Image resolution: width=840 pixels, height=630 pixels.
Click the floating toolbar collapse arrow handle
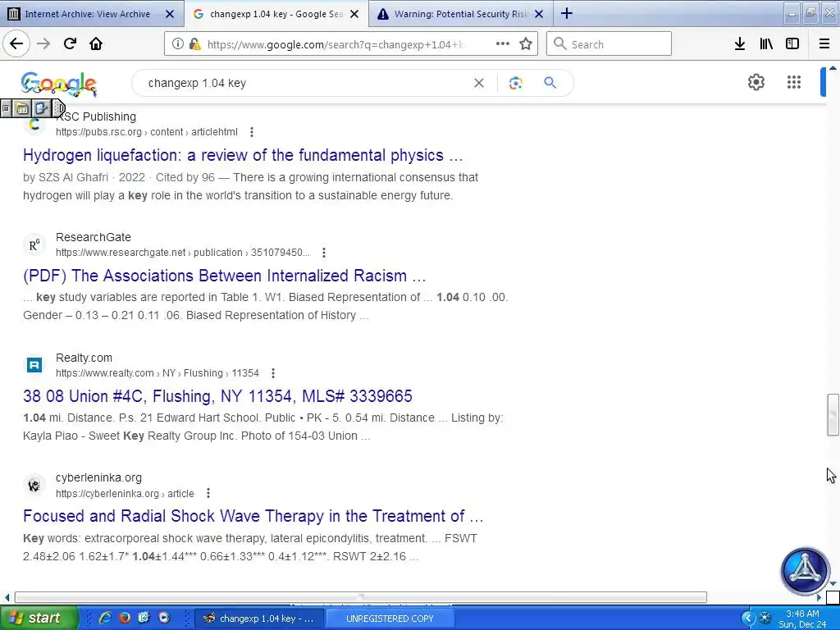point(59,109)
